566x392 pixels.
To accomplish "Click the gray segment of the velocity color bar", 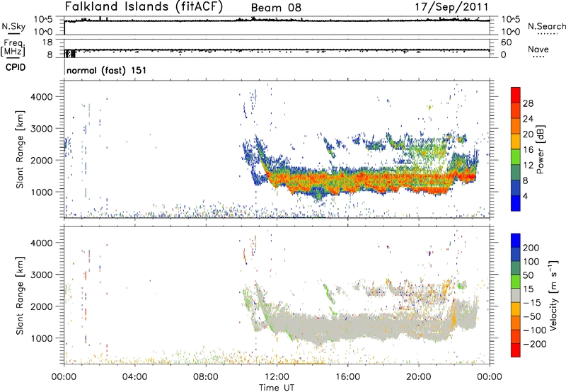I will click(516, 295).
